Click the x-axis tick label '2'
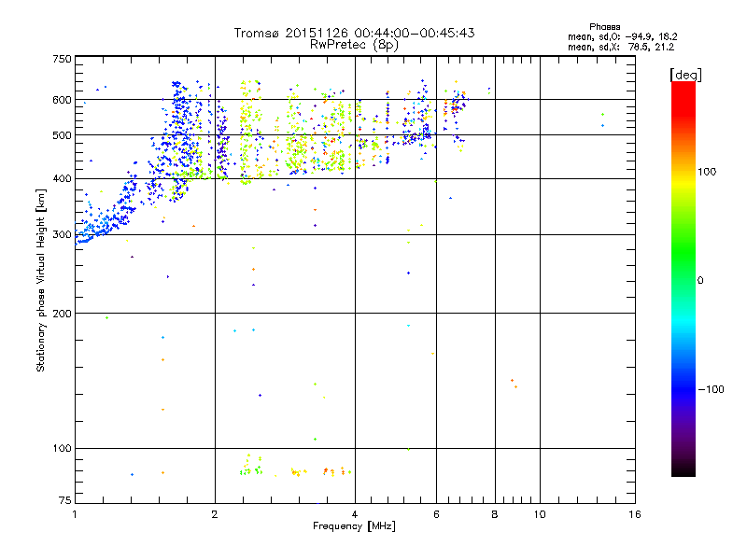747x560 pixels. (x=215, y=514)
